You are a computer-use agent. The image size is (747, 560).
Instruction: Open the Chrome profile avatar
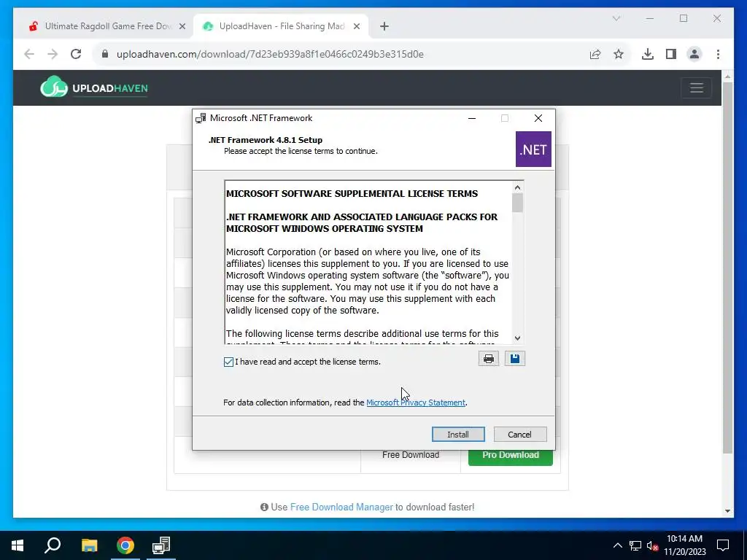tap(694, 54)
